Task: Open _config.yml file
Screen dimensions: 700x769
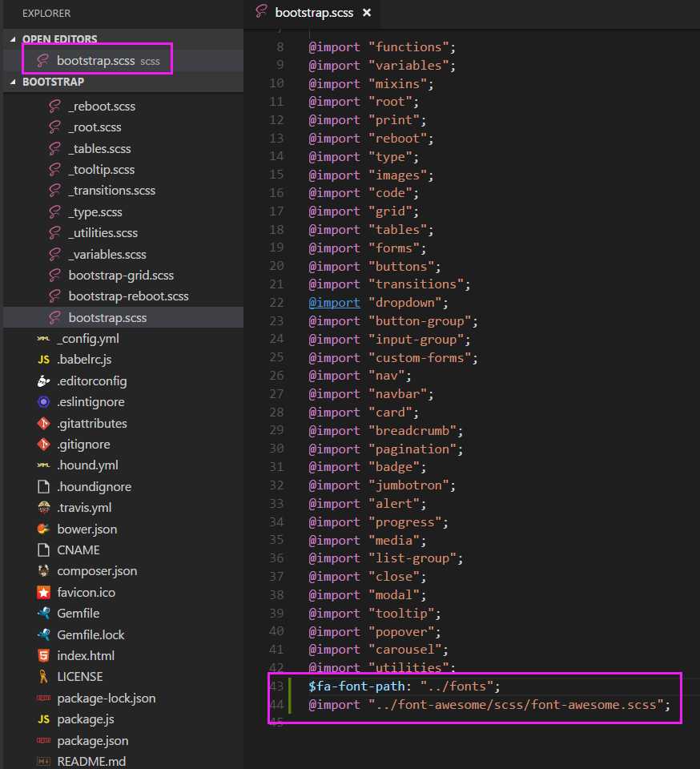Action: tap(88, 339)
